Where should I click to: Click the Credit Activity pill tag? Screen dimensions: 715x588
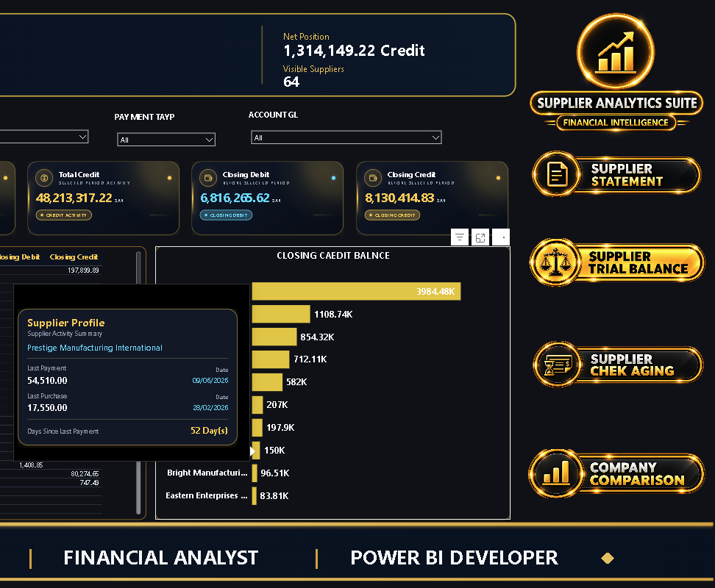tap(64, 215)
